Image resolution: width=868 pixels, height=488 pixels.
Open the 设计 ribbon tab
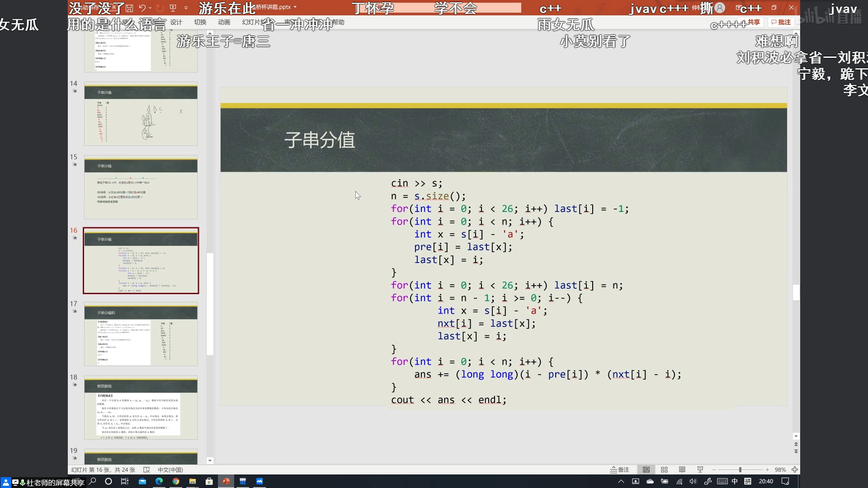pos(176,22)
